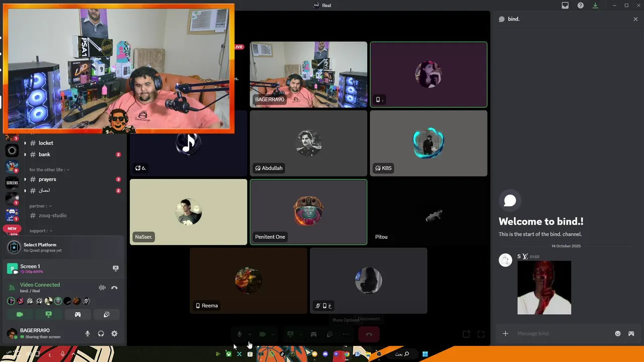This screenshot has height=362, width=644.
Task: Open the chat apps gamepad icon
Action: [631, 333]
